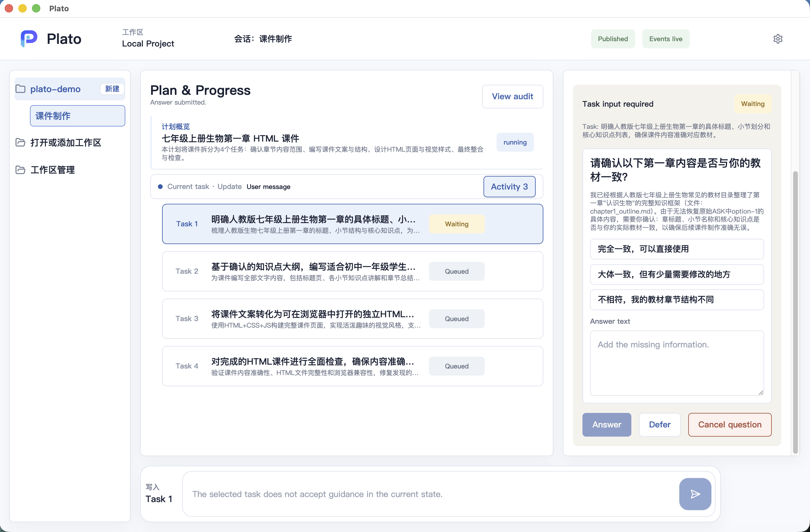Select the Task 3 card
Image resolution: width=810 pixels, height=532 pixels.
352,319
